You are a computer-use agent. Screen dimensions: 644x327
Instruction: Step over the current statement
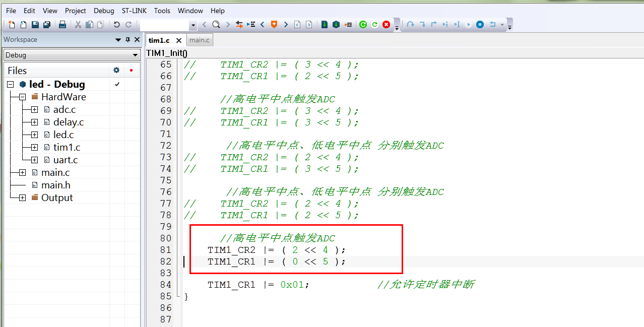click(x=410, y=24)
